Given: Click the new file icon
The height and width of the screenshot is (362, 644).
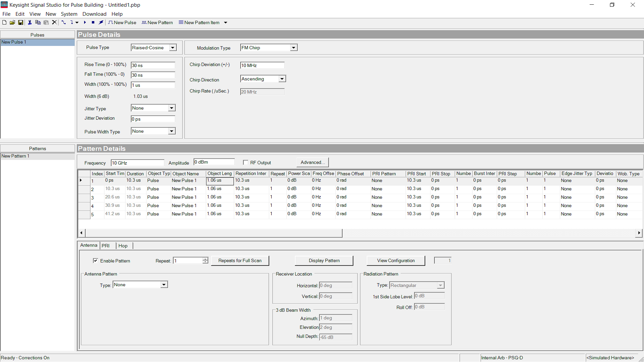Looking at the screenshot, I should [4, 22].
